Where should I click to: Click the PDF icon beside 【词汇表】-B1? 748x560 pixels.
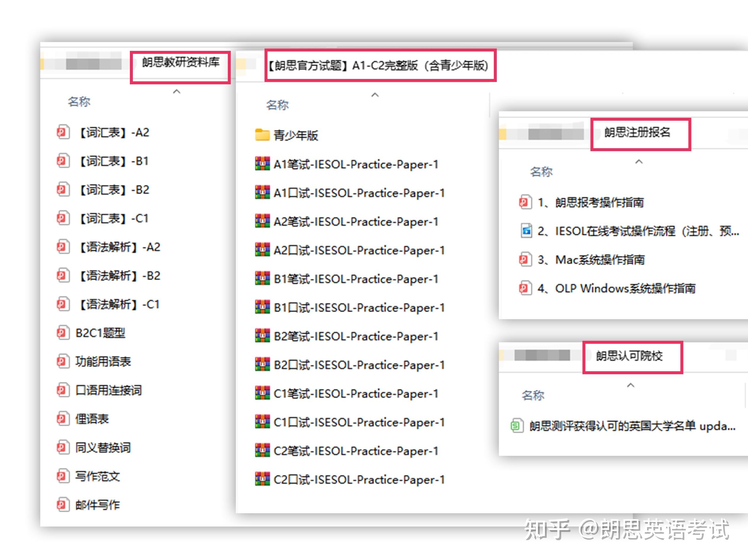pos(63,161)
